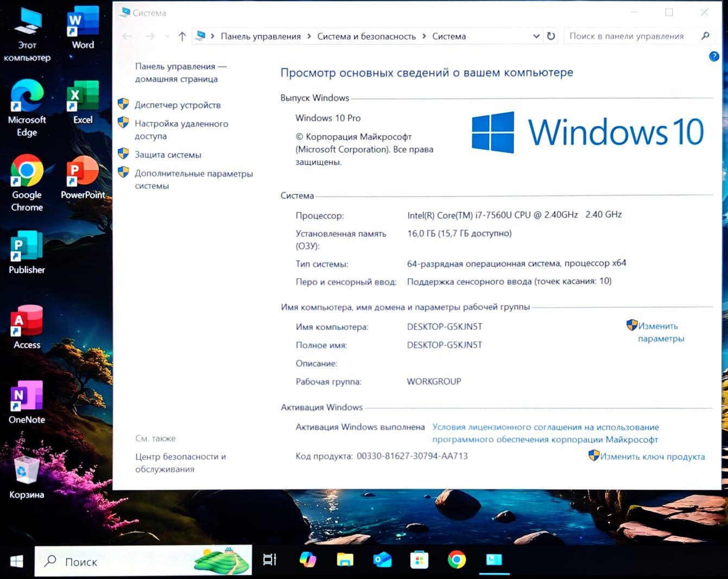This screenshot has height=579, width=728.
Task: Click Изменить ключ продукта
Action: tap(652, 456)
